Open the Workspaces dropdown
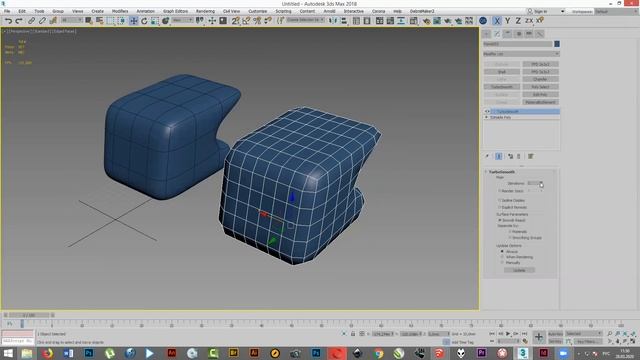The image size is (640, 360). (616, 11)
